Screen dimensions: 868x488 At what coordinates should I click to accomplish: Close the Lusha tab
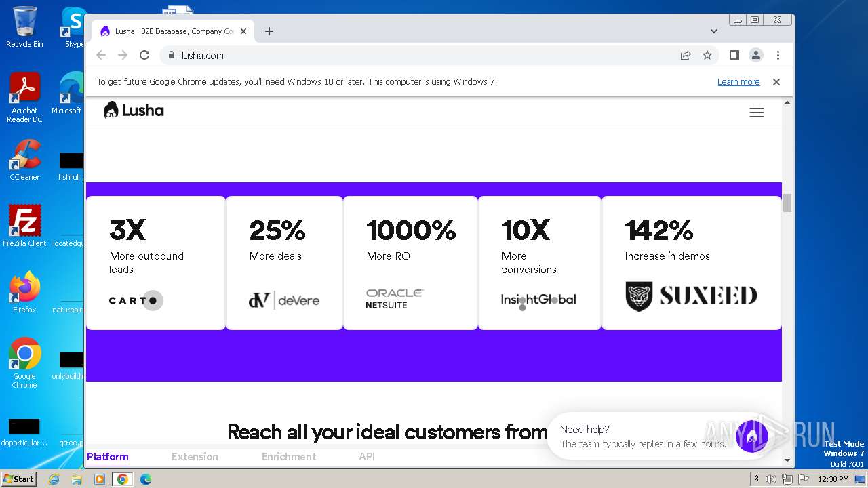[243, 31]
